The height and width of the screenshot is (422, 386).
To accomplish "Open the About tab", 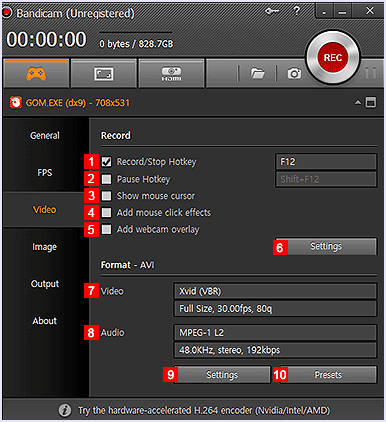I will 45,321.
